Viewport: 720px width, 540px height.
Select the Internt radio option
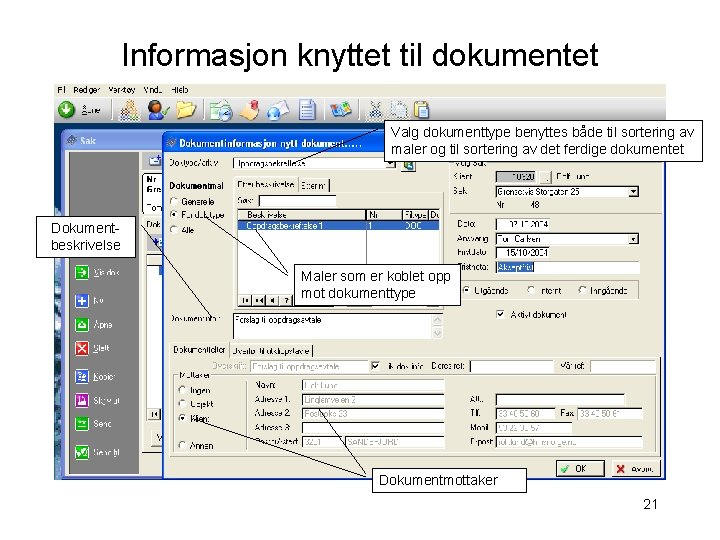[x=531, y=290]
